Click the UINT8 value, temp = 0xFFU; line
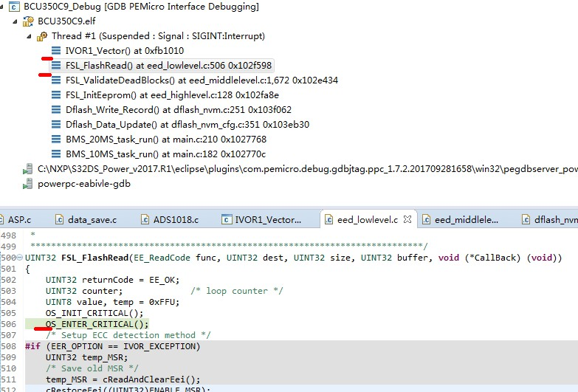 pos(112,302)
